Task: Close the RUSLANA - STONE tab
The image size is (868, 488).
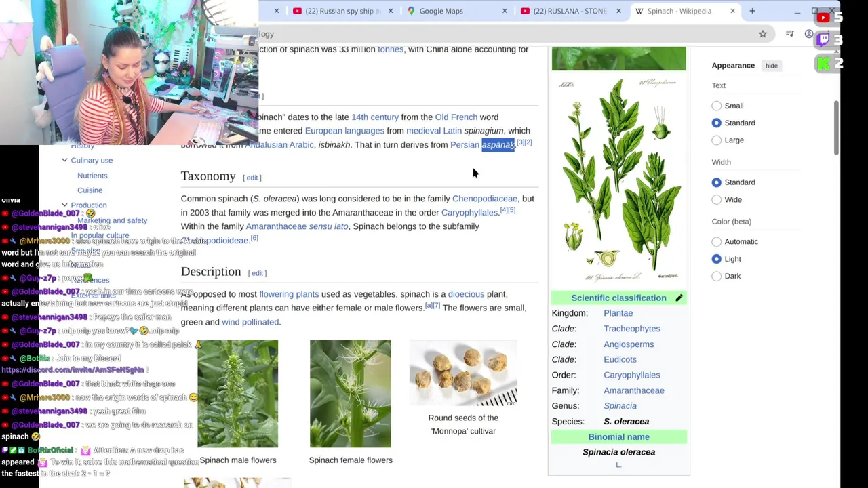Action: (x=618, y=11)
